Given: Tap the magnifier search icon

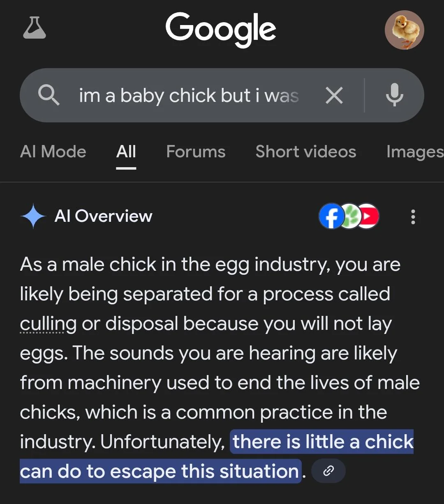Looking at the screenshot, I should [x=49, y=95].
